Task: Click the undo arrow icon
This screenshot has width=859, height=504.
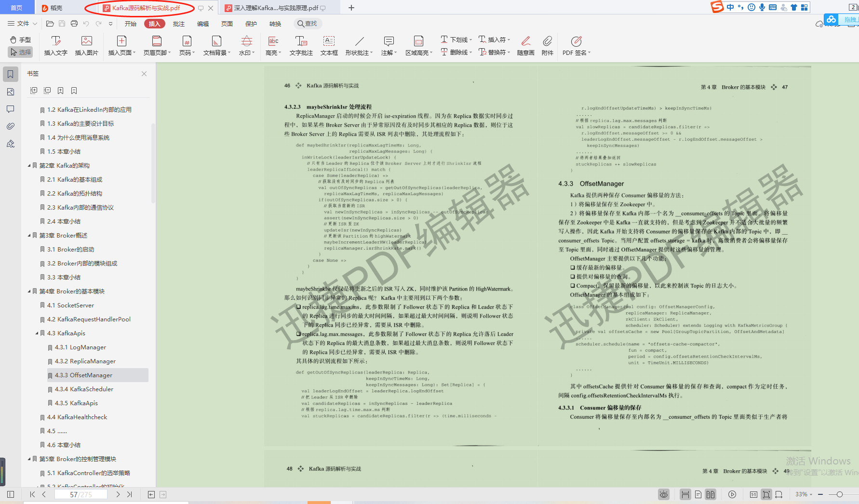Action: (x=86, y=24)
